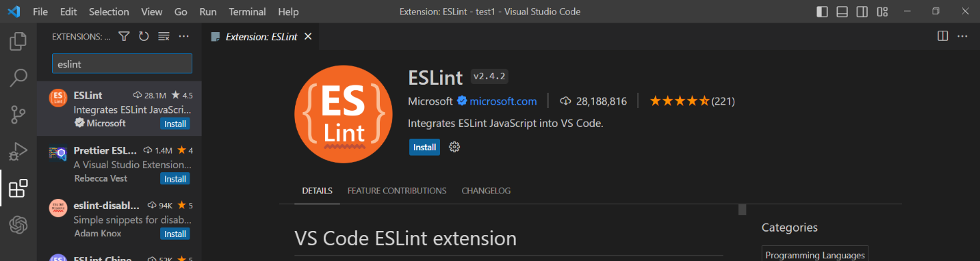The image size is (980, 261).
Task: Clear extensions search results icon
Action: coord(164,36)
